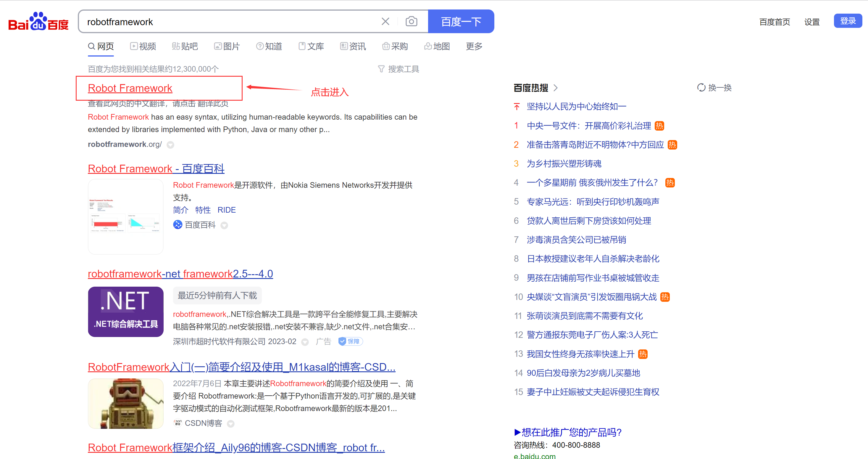
Task: Click the Baidu logo
Action: [x=38, y=22]
